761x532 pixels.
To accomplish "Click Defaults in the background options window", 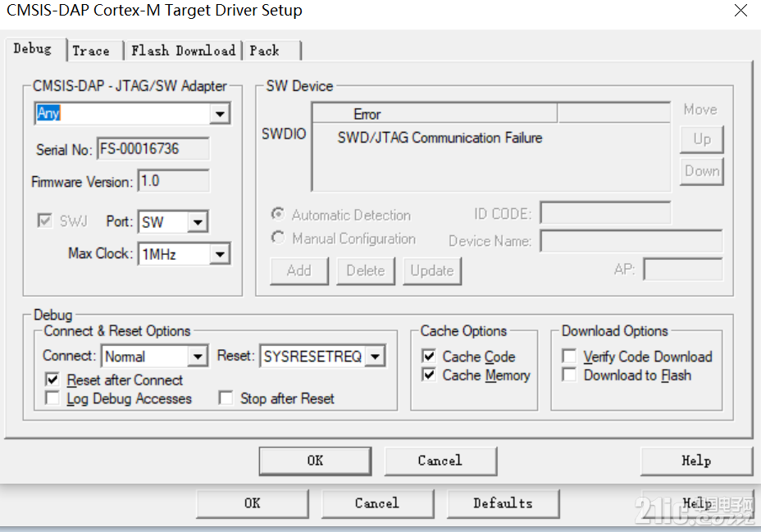I will coord(503,503).
